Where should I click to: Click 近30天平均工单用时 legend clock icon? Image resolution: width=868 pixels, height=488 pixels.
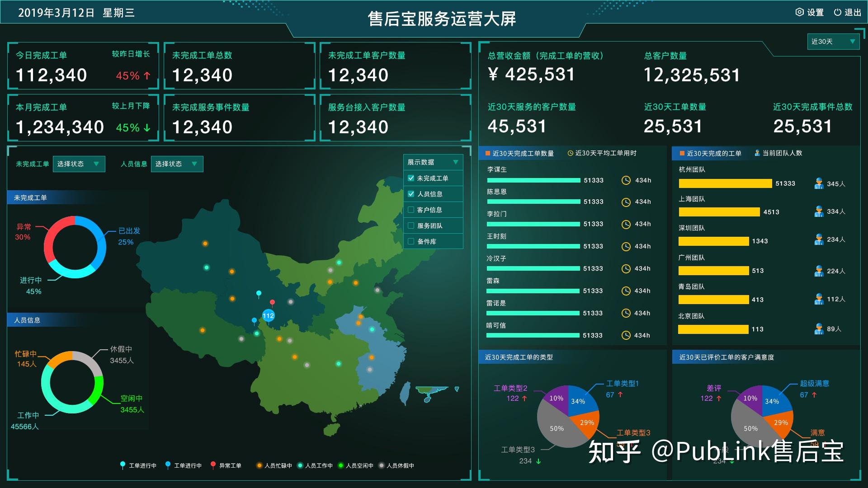click(x=570, y=153)
